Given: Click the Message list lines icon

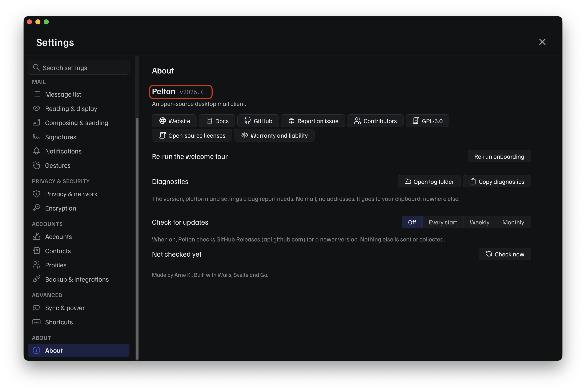Looking at the screenshot, I should 36,94.
